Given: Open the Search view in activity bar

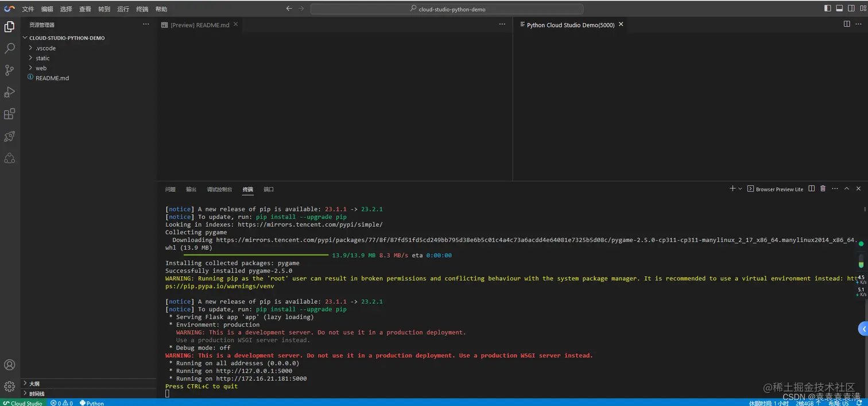Looking at the screenshot, I should [x=9, y=49].
